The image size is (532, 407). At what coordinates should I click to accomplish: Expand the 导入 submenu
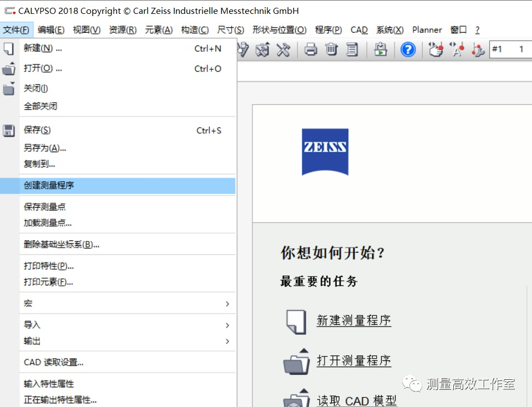(x=118, y=325)
